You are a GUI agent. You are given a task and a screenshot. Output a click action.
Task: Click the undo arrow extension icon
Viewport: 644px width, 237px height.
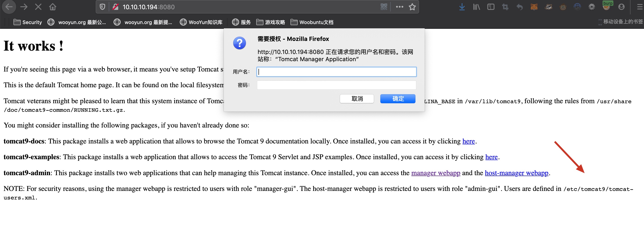(520, 7)
